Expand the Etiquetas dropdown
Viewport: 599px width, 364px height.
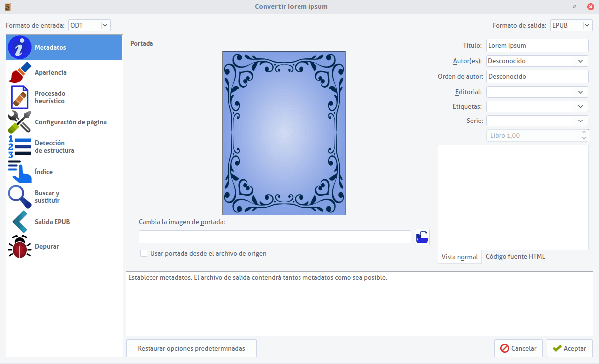pos(580,106)
